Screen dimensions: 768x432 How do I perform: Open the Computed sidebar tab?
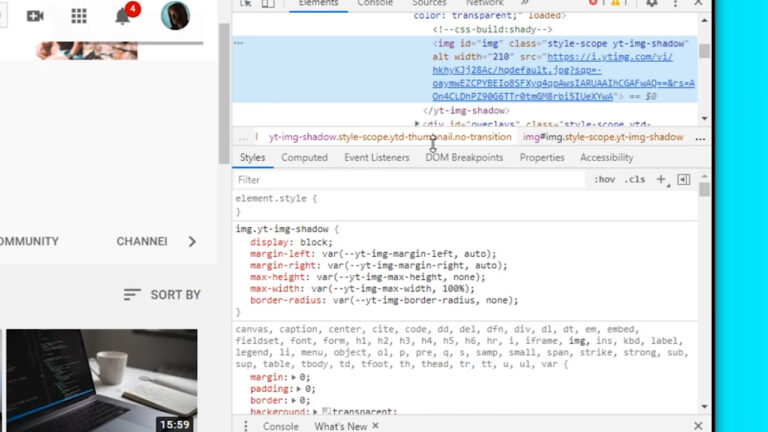pos(304,158)
